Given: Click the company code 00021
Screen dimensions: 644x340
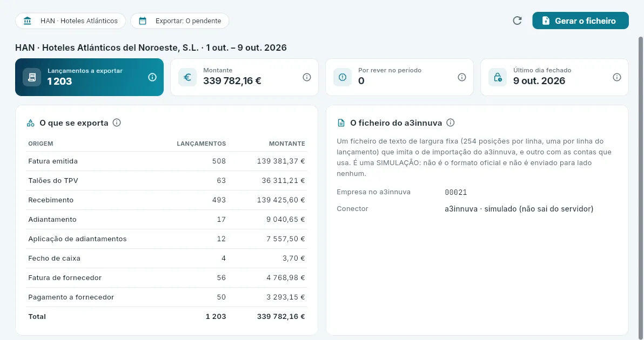Looking at the screenshot, I should click(456, 192).
